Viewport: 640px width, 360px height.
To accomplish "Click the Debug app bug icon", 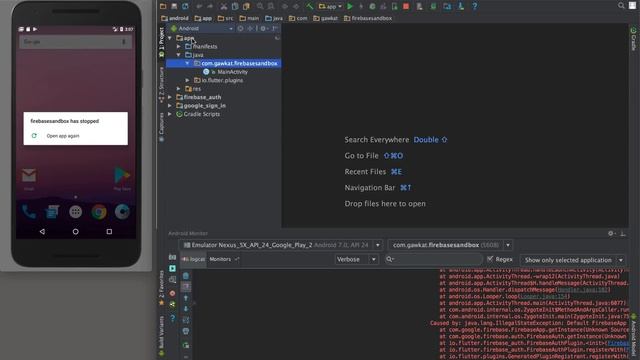I will coord(372,6).
